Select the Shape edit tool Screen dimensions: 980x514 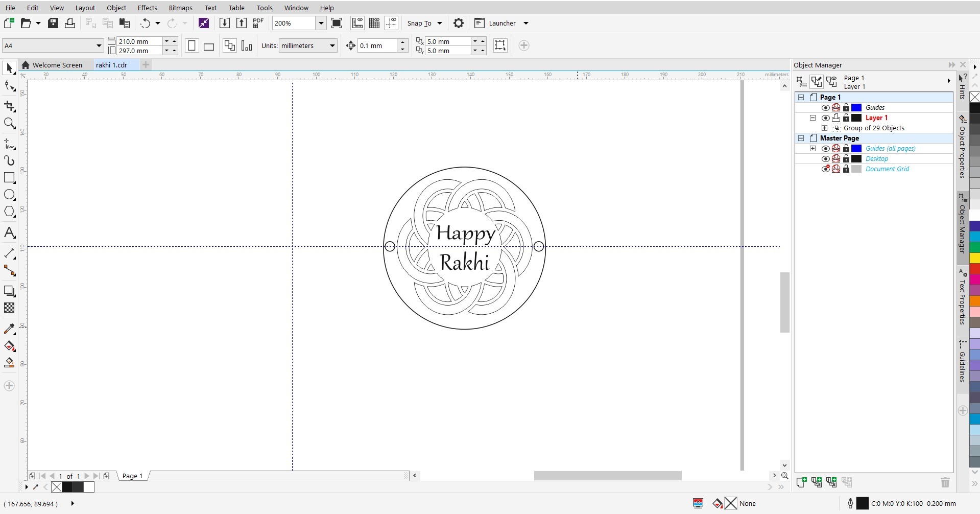point(9,86)
